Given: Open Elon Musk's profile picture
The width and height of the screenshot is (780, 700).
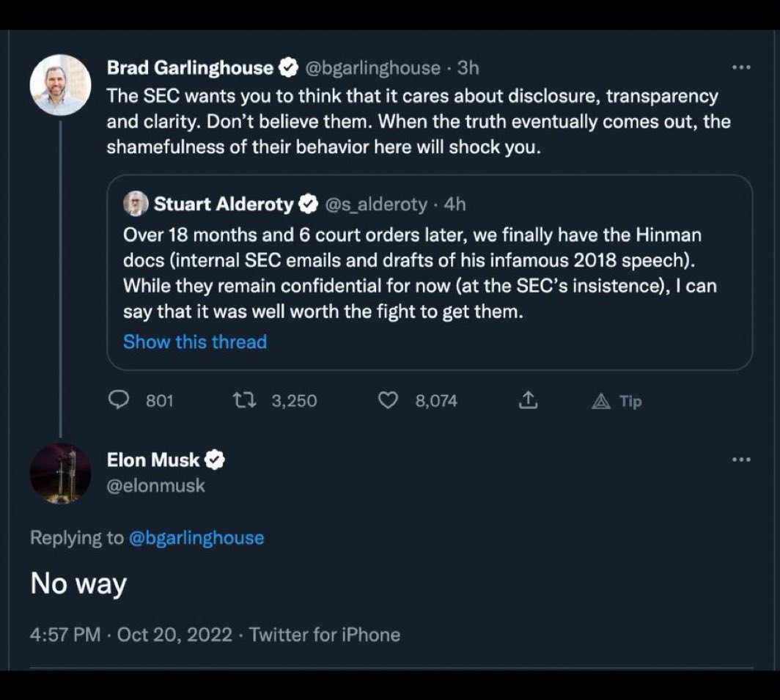Looking at the screenshot, I should click(x=60, y=473).
